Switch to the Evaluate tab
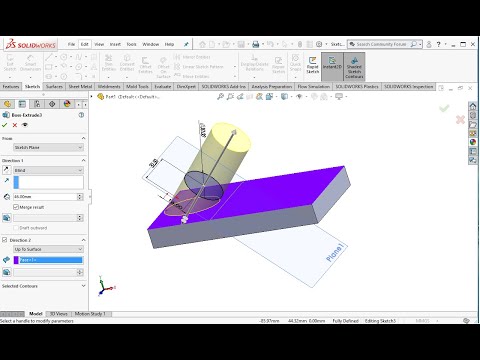The width and height of the screenshot is (480, 360). click(163, 87)
